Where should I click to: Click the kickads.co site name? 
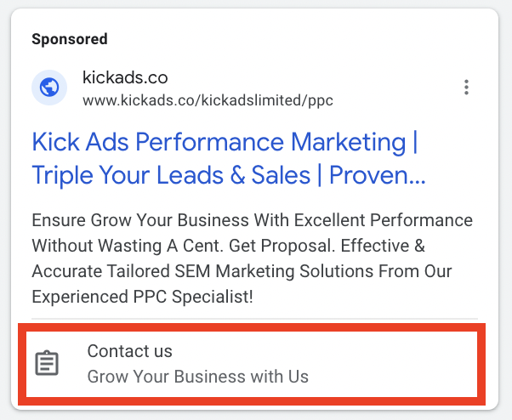pyautogui.click(x=125, y=77)
